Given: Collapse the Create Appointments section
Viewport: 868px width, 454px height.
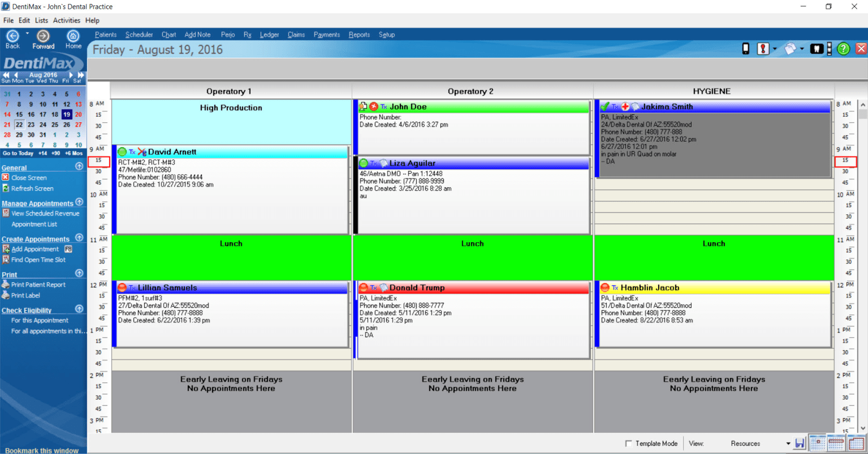Looking at the screenshot, I should pyautogui.click(x=79, y=238).
